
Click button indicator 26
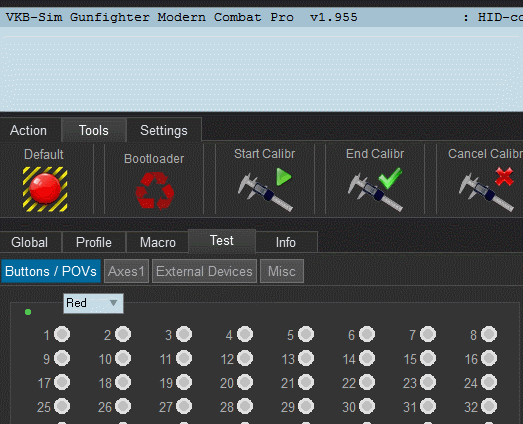tap(123, 406)
